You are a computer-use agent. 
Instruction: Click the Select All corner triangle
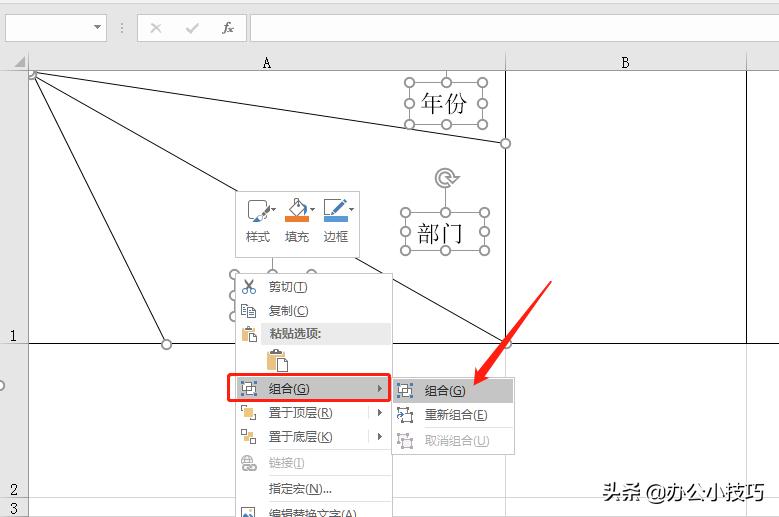(x=19, y=62)
